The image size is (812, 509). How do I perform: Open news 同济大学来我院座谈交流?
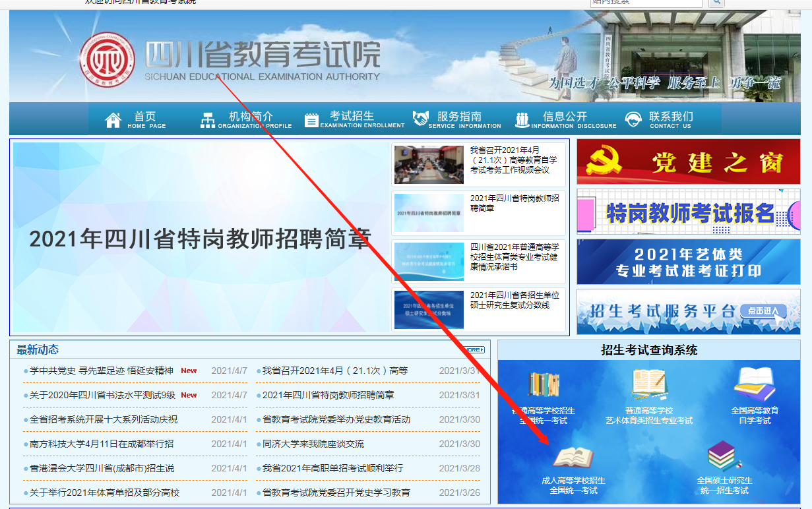click(x=313, y=444)
